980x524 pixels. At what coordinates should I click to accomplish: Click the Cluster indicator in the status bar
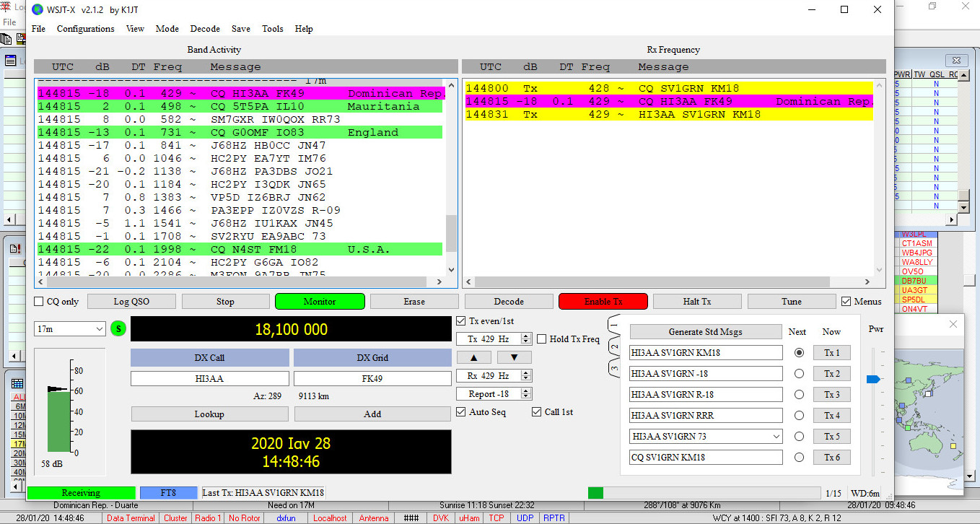point(175,518)
